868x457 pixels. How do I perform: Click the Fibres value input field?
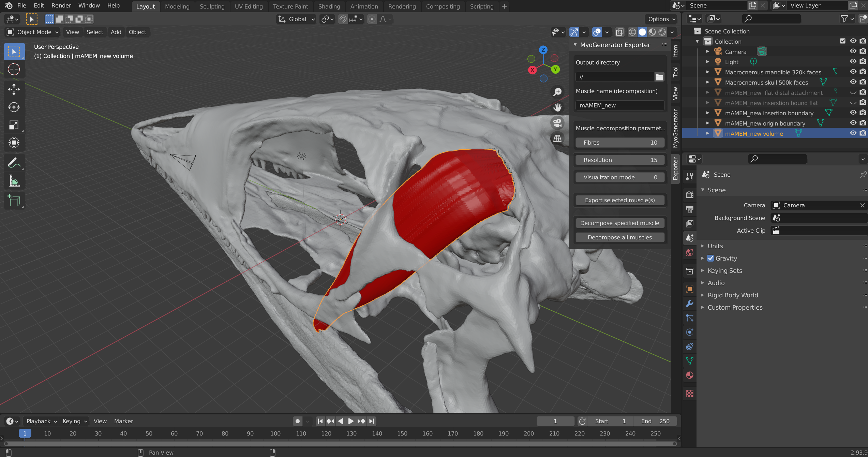tap(620, 142)
